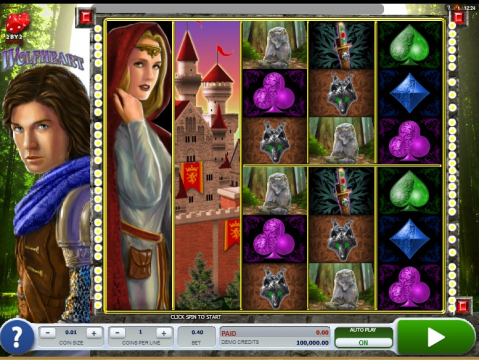Click the top green spade symbol
This screenshot has height=360, width=479.
pos(410,45)
